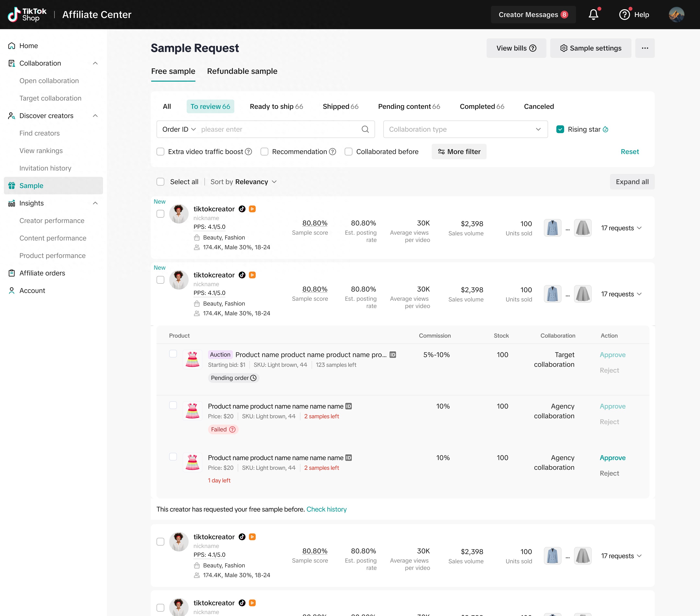Click the Help question mark icon
Screen dimensions: 700x616
624,14
